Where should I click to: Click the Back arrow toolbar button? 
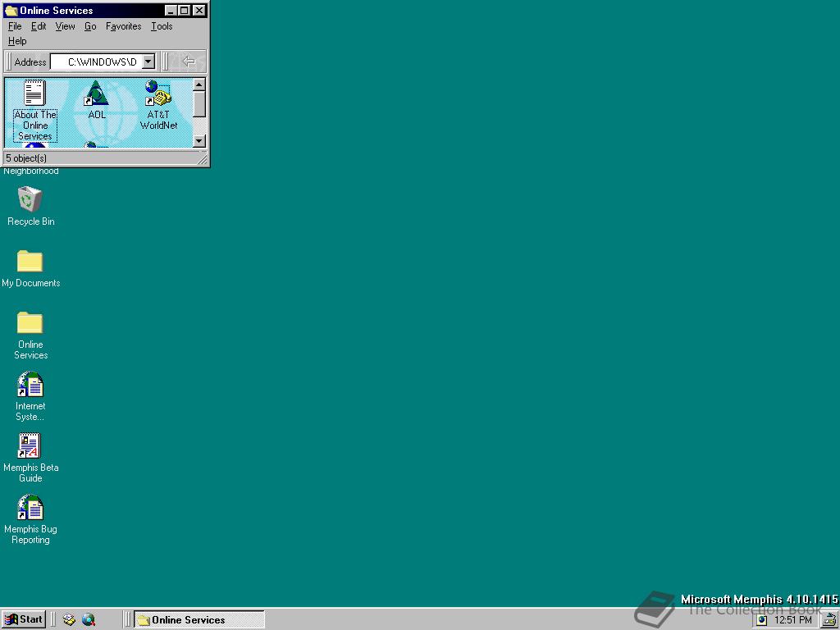pyautogui.click(x=188, y=61)
